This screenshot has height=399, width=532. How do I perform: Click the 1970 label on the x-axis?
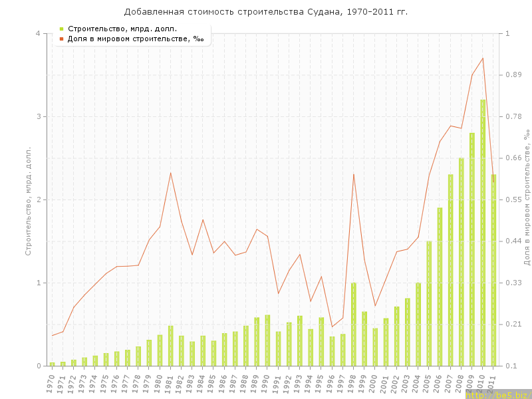click(x=51, y=382)
